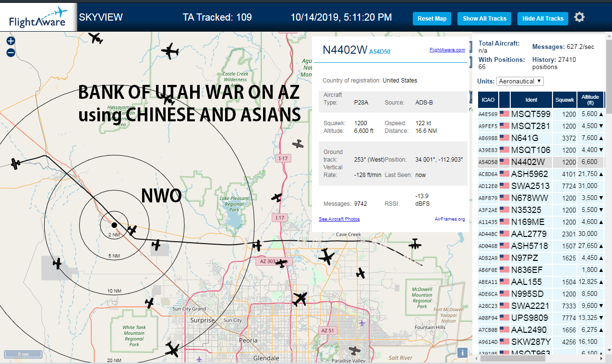Select the N995SD aircraft row
The image size is (612, 364).
(541, 294)
